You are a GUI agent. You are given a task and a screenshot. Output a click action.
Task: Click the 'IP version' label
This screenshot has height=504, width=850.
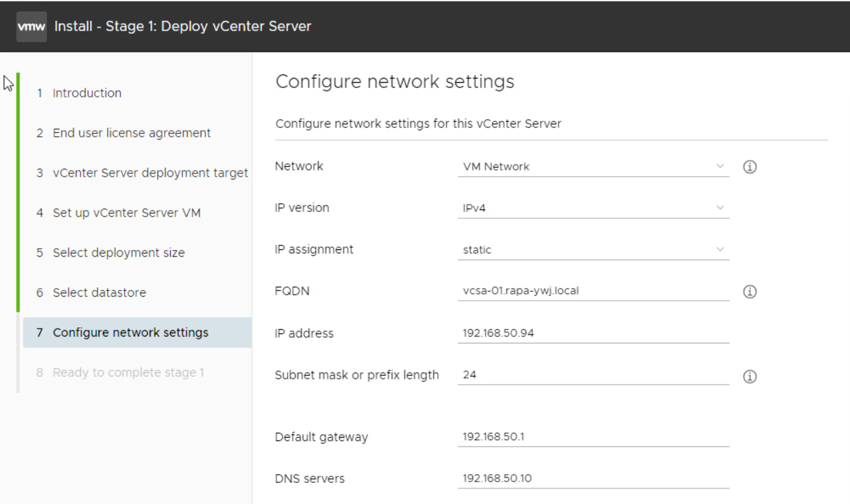[302, 208]
